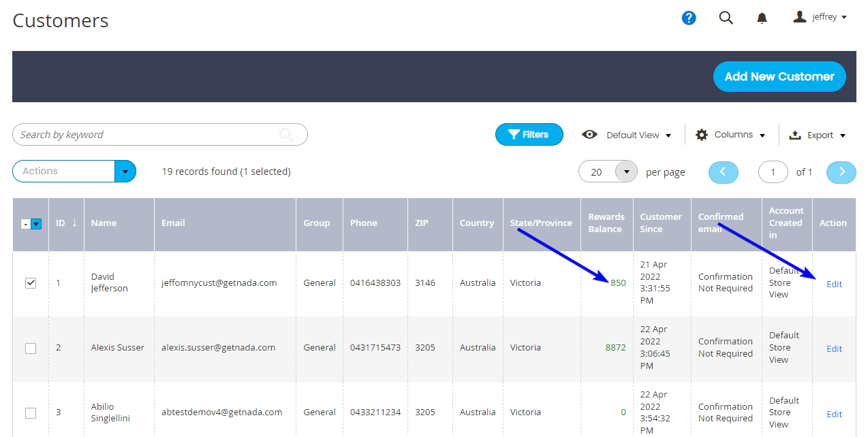Click rewards balance 850
Image resolution: width=868 pixels, height=437 pixels.
click(x=618, y=282)
